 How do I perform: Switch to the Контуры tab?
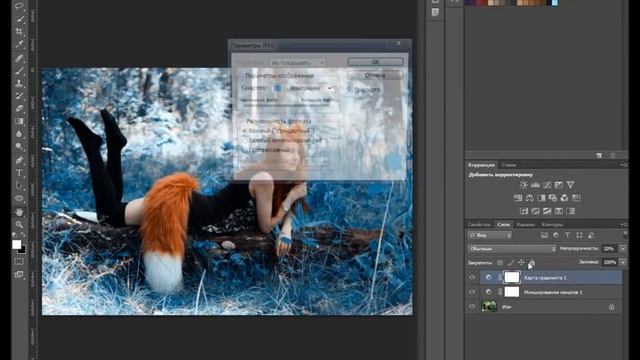(x=552, y=224)
